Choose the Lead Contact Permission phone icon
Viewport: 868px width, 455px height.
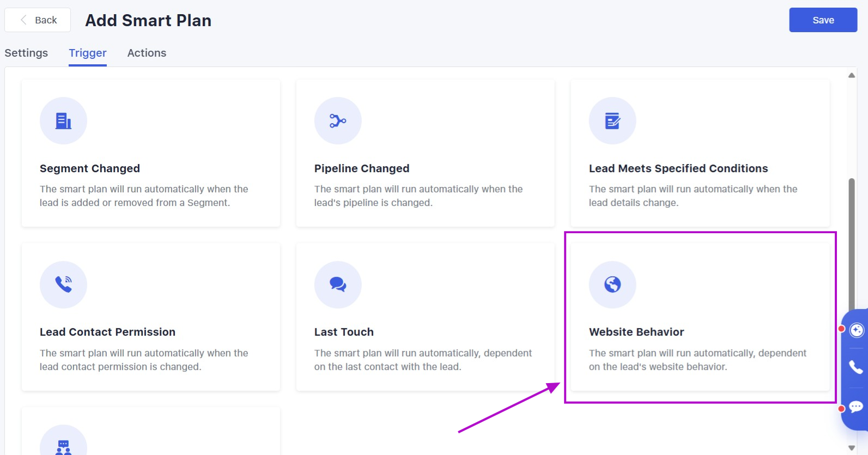[63, 284]
